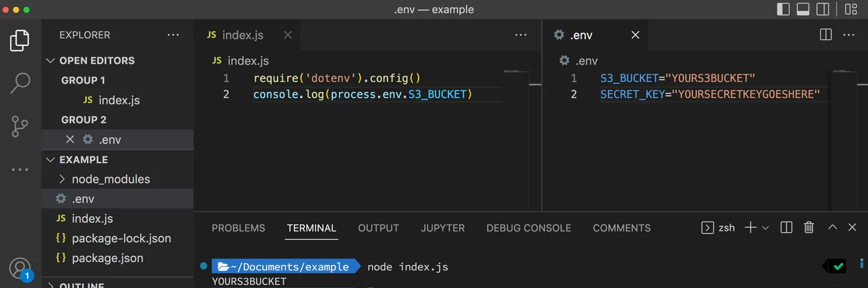Click the require('dotenv') code line

point(337,78)
